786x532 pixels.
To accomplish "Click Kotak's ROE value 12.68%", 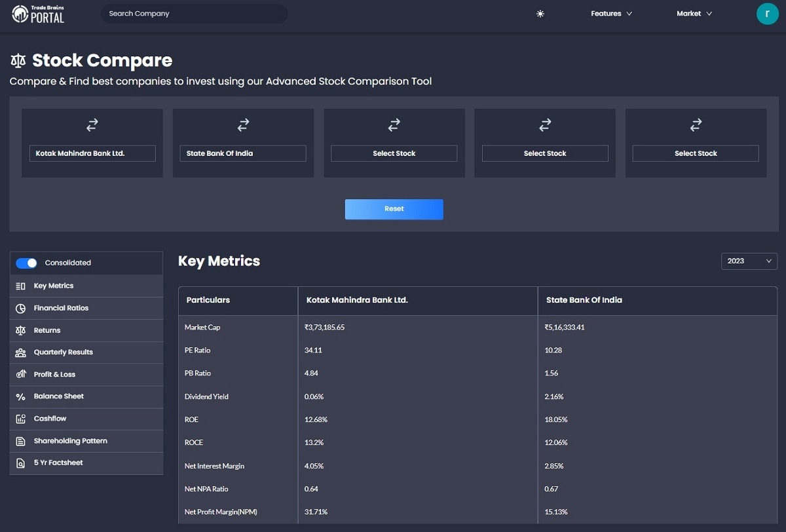I will pyautogui.click(x=316, y=419).
